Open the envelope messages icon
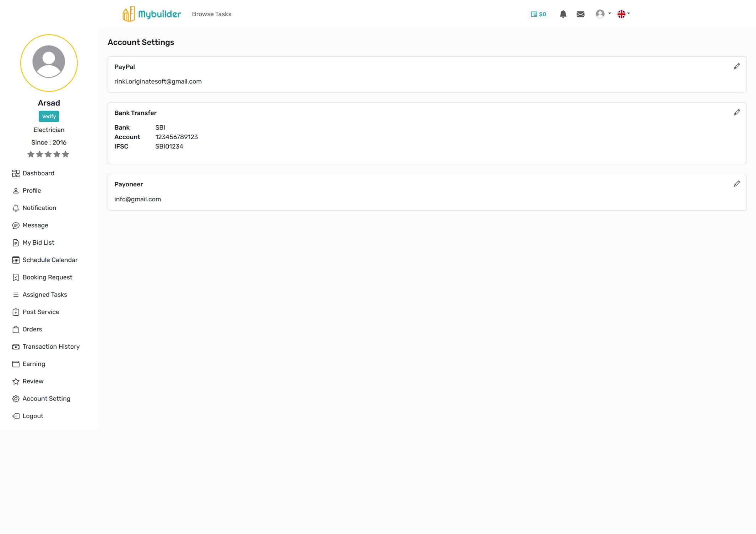756x534 pixels. [580, 14]
